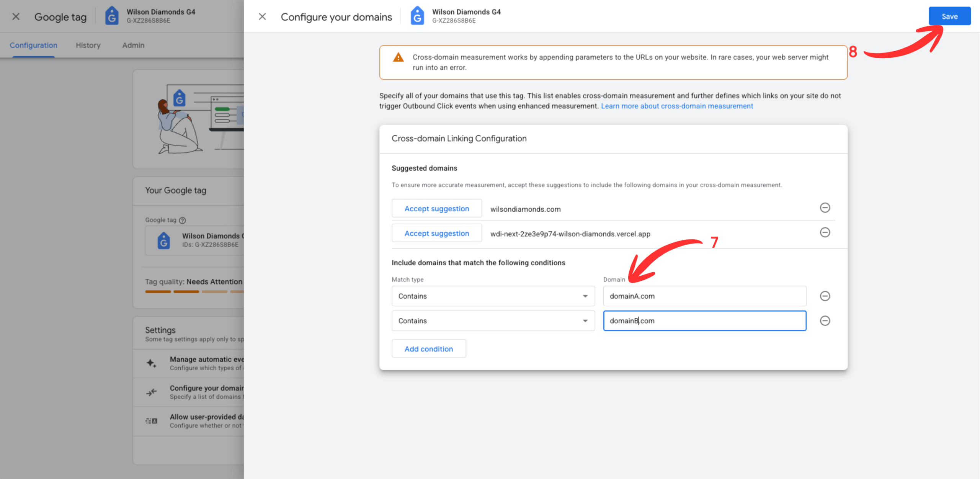Image resolution: width=980 pixels, height=479 pixels.
Task: Click the Settings section heading
Action: [160, 330]
